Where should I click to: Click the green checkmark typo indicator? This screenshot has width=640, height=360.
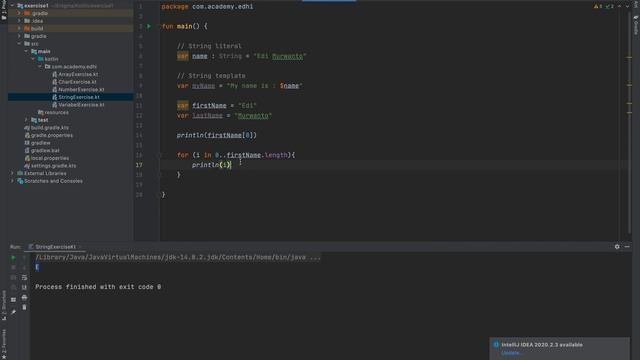tap(610, 6)
